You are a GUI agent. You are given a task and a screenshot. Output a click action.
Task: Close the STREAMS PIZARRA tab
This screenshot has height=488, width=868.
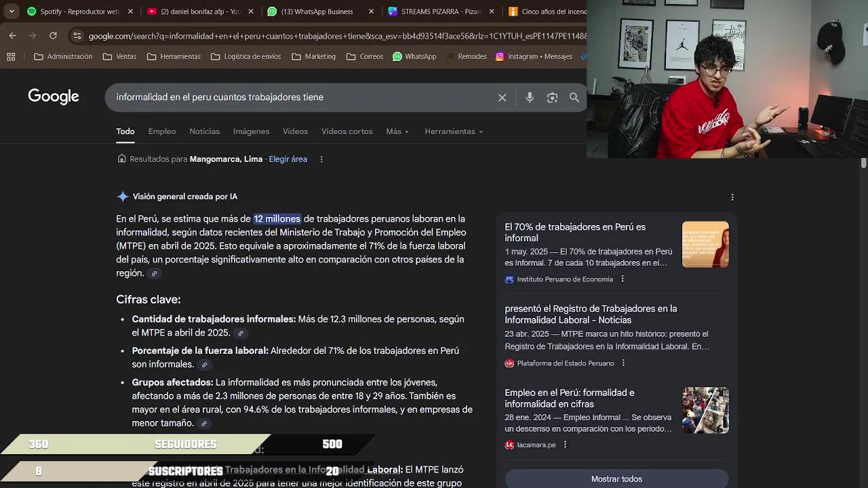click(x=492, y=12)
